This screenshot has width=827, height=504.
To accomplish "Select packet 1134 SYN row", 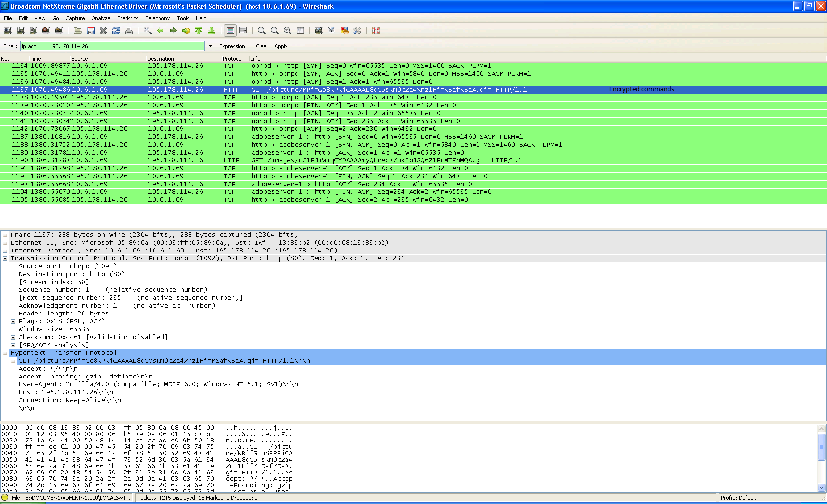I will 413,66.
